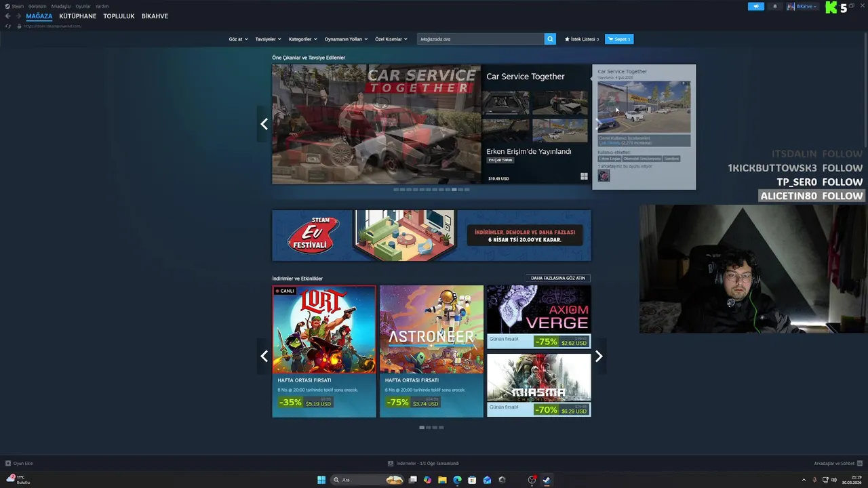
Task: Click the Oyun Ekle plus icon
Action: (x=8, y=463)
